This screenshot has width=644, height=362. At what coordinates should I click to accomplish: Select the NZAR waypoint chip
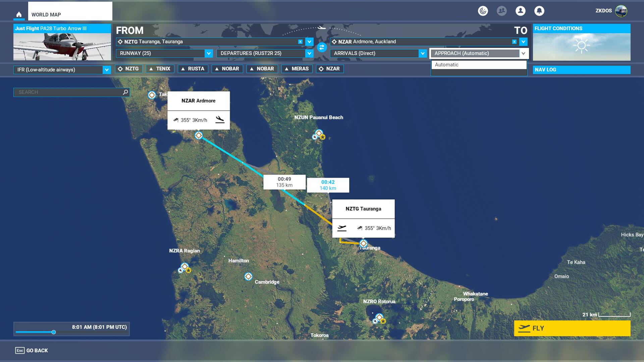(330, 69)
